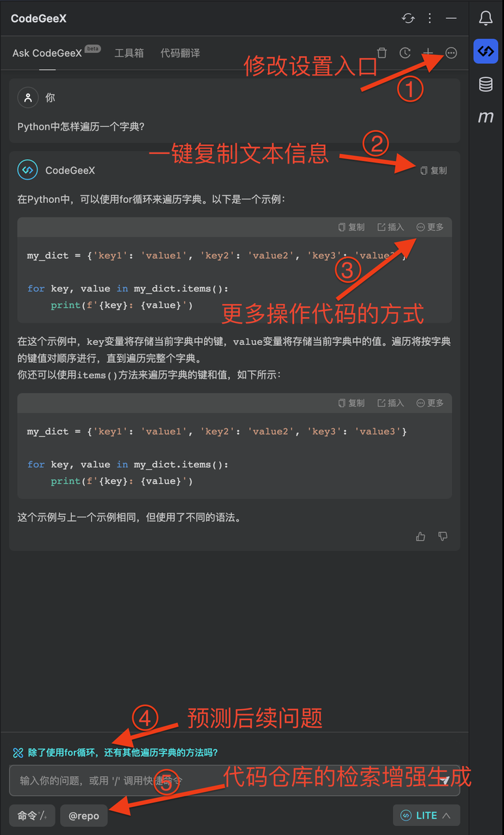
Task: Click the follow-up suggestion sparkle icon
Action: (x=18, y=752)
